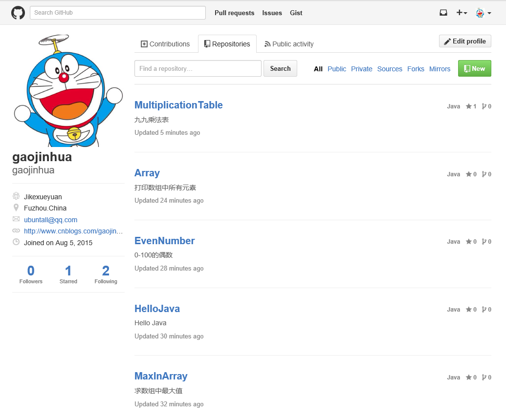This screenshot has width=506, height=420.
Task: Open the MultiplicationTable repository
Action: tap(178, 105)
